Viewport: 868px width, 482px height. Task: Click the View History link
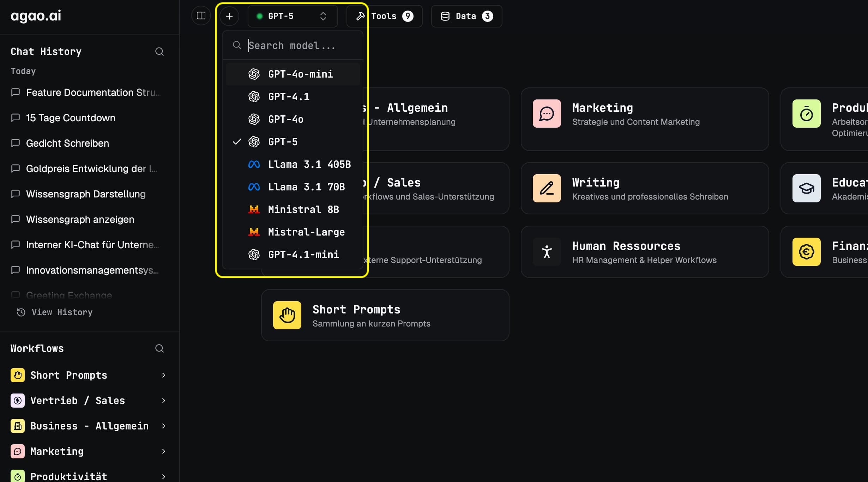tap(55, 312)
